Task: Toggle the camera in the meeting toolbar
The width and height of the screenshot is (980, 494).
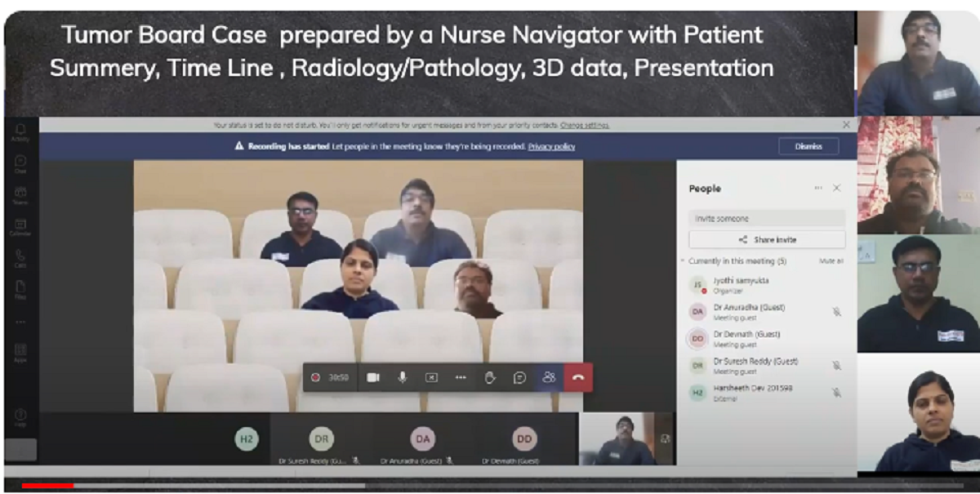Action: 373,377
